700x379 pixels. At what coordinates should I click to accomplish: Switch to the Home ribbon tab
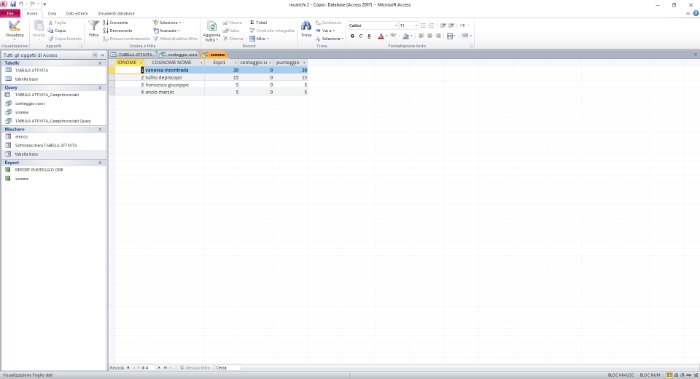[x=32, y=13]
